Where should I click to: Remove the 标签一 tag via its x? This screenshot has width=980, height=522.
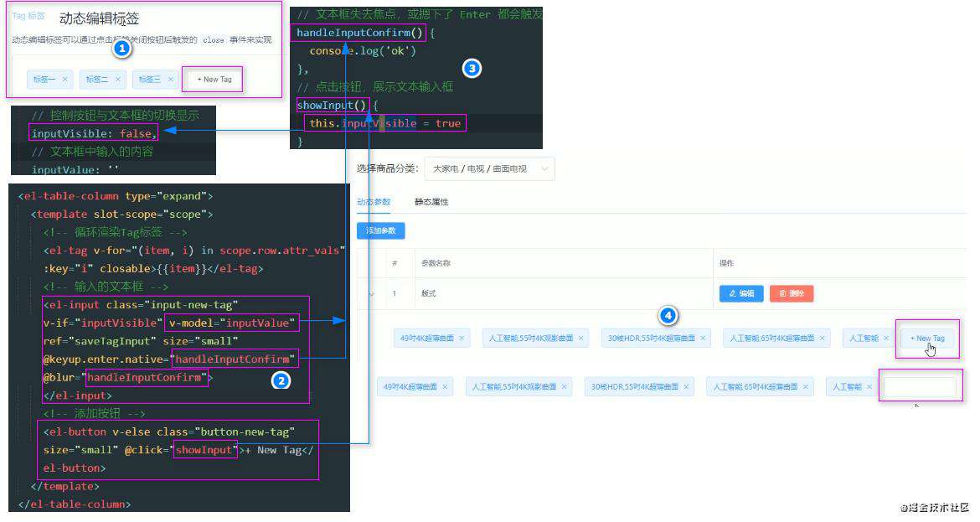coord(64,80)
